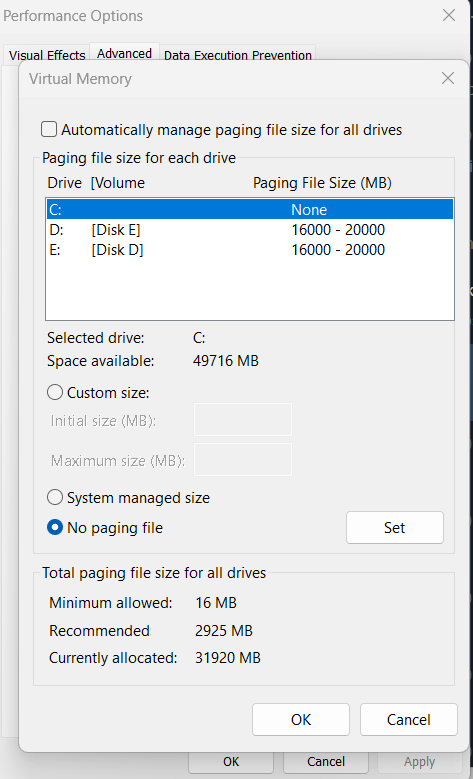Screen dimensions: 473x779
Task: Confirm with OK in Virtual Memory dialog
Action: pyautogui.click(x=301, y=719)
